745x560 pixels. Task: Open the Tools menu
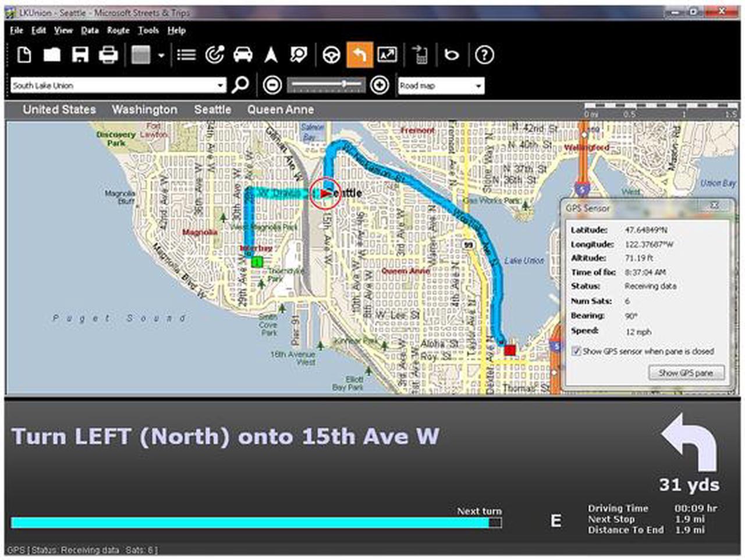(x=148, y=30)
